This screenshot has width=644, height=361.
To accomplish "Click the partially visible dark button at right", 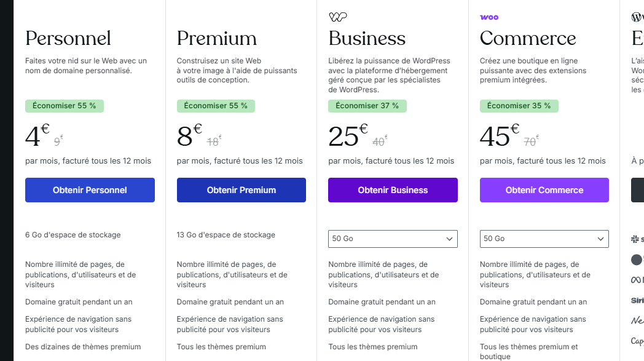I will 638,190.
